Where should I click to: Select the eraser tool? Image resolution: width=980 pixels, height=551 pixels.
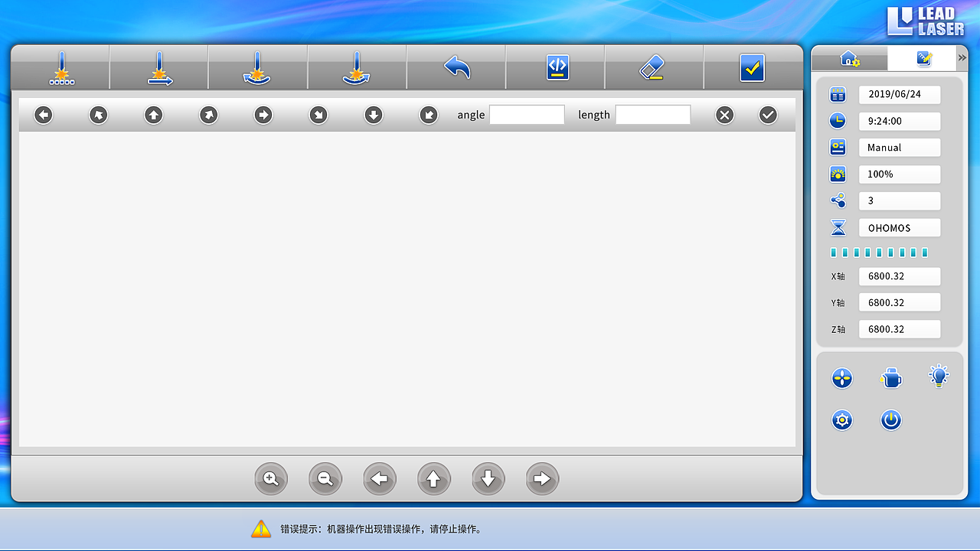(652, 67)
